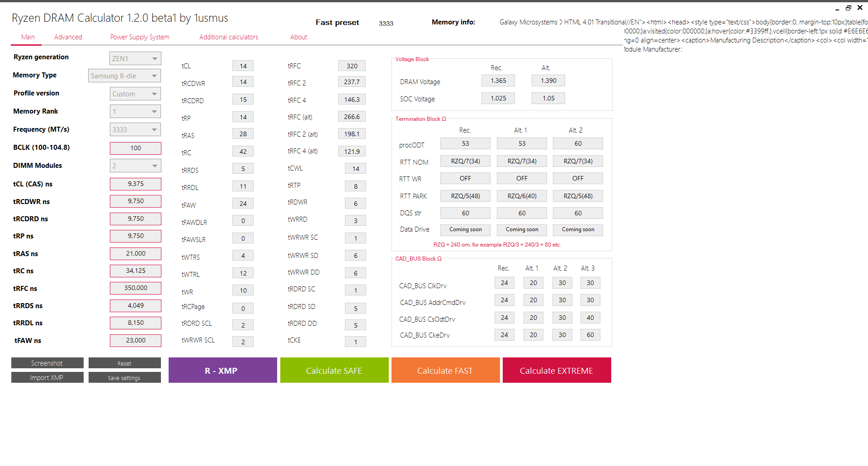The width and height of the screenshot is (868, 466).
Task: Click the tWTRL value 12
Action: tap(243, 273)
